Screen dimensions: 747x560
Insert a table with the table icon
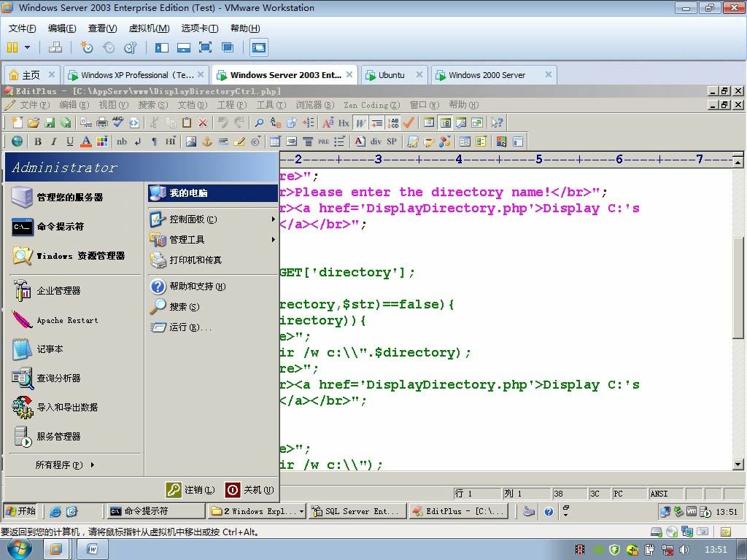click(x=275, y=141)
